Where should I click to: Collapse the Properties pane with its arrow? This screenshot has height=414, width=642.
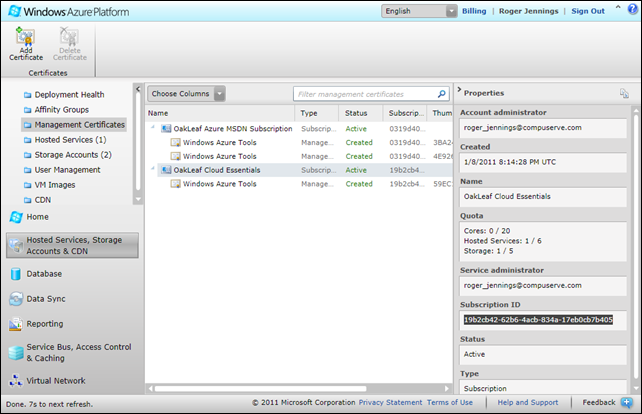click(x=459, y=89)
